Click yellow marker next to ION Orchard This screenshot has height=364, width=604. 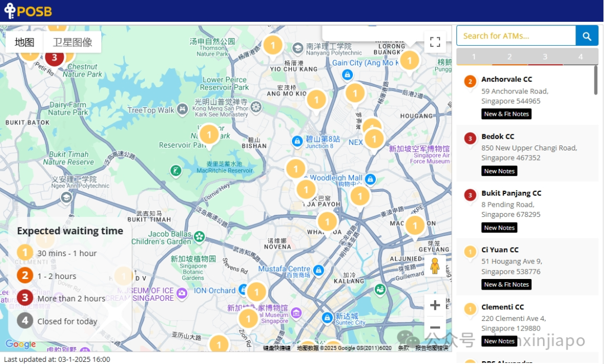pyautogui.click(x=256, y=293)
